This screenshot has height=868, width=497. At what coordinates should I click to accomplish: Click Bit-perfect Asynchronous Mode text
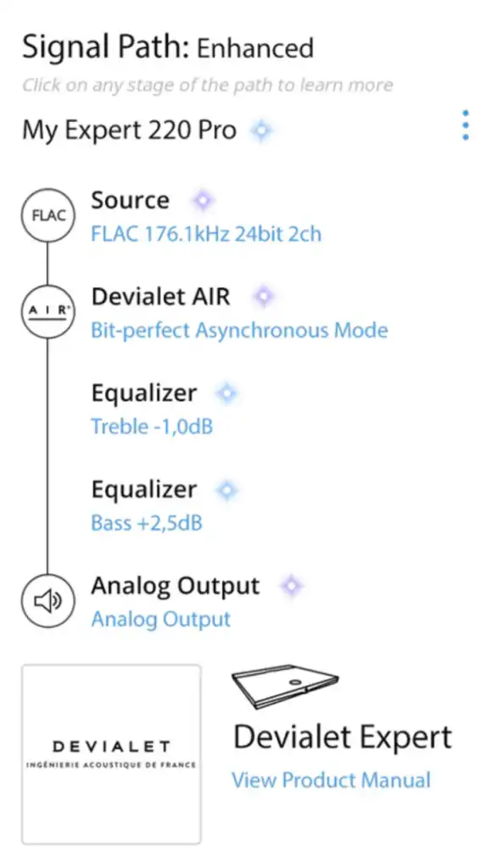point(239,331)
